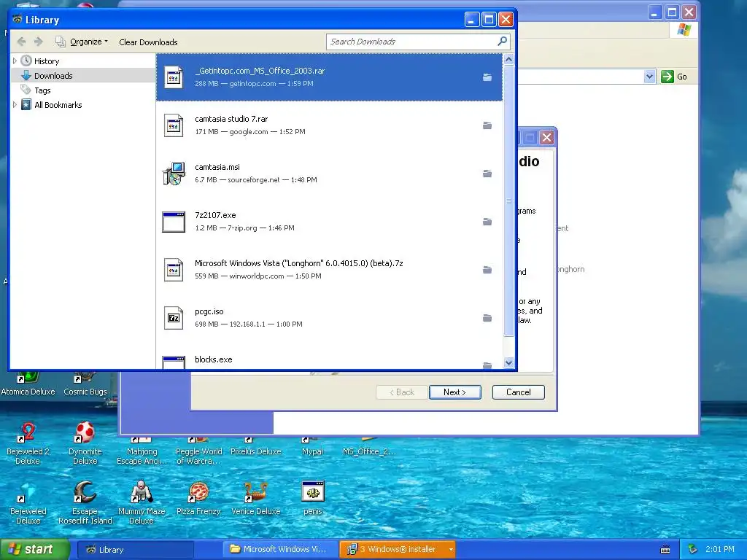Select All Bookmarks in sidebar

click(58, 105)
